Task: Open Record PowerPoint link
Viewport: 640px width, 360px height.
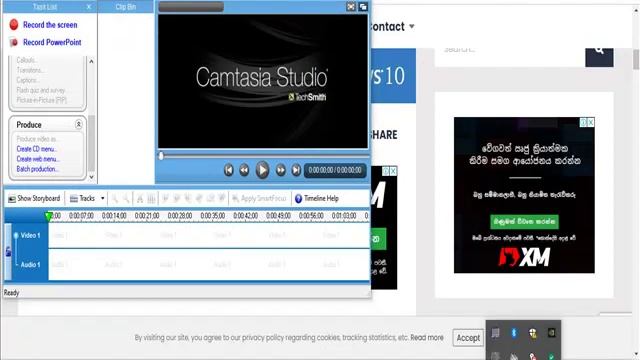Action: point(52,42)
